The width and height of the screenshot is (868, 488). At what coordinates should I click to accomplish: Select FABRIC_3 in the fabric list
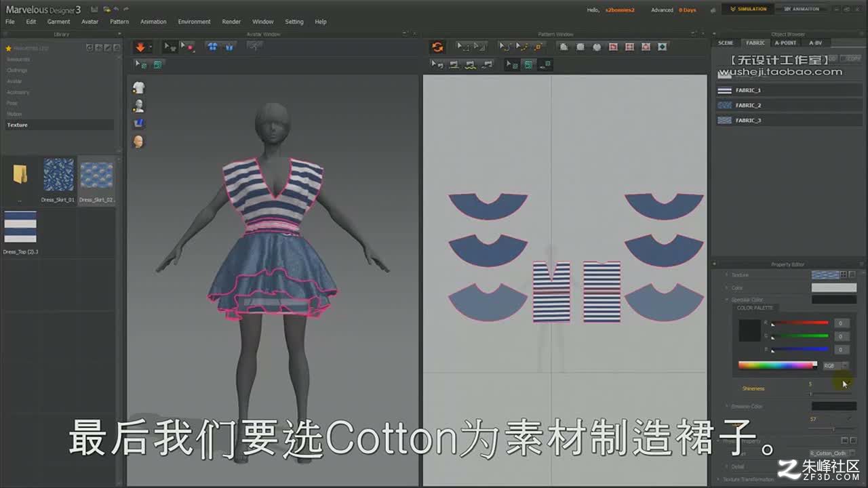789,120
